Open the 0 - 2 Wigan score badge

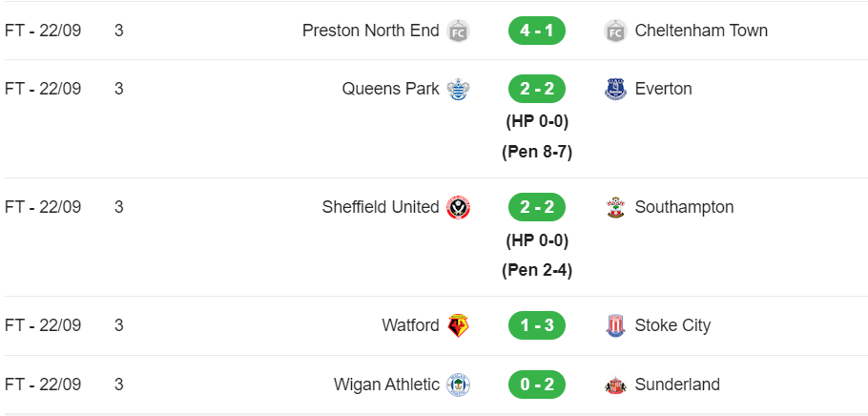click(537, 385)
